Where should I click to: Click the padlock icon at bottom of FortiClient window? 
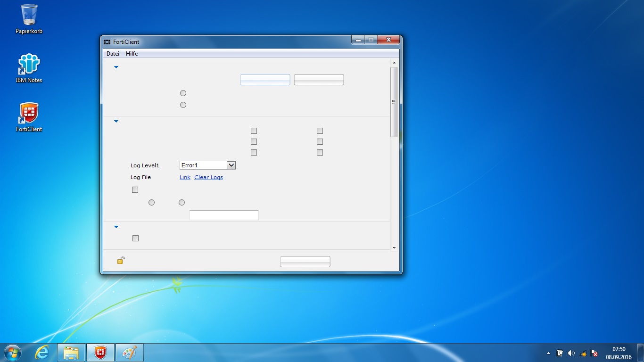tap(121, 261)
